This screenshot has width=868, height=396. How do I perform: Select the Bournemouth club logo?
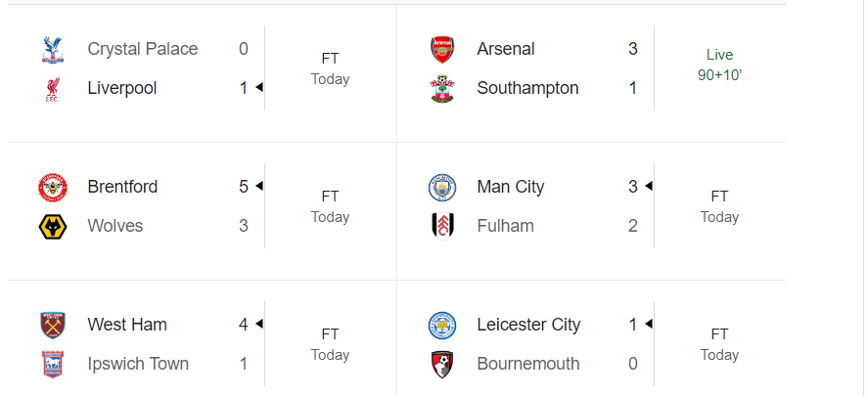442,365
